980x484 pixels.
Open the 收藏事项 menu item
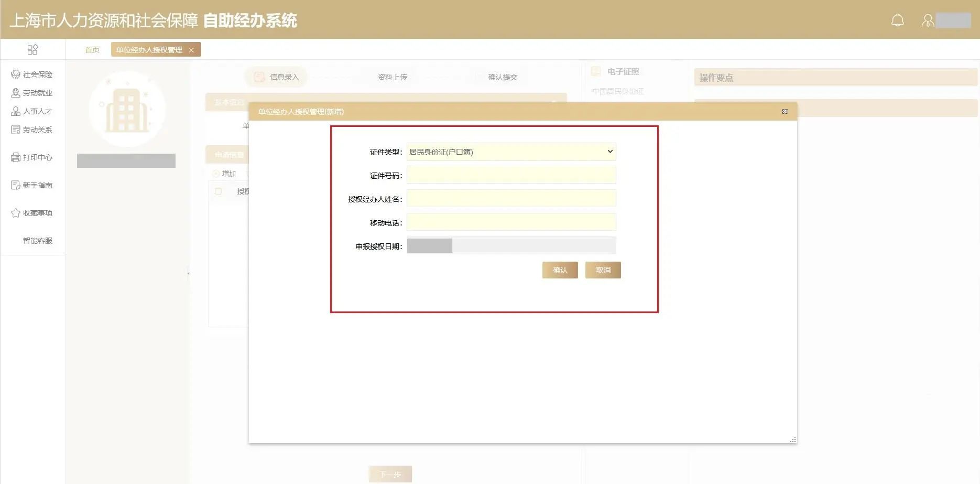[37, 213]
